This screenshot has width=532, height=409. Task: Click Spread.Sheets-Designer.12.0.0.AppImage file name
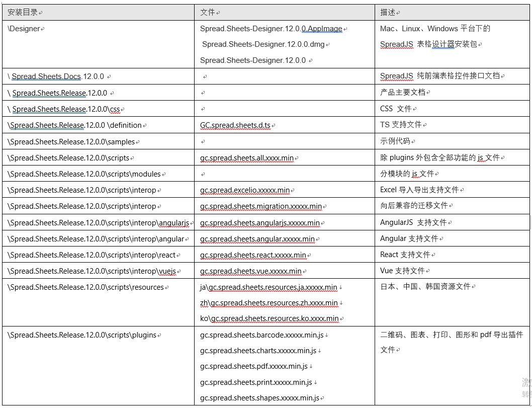pyautogui.click(x=271, y=29)
